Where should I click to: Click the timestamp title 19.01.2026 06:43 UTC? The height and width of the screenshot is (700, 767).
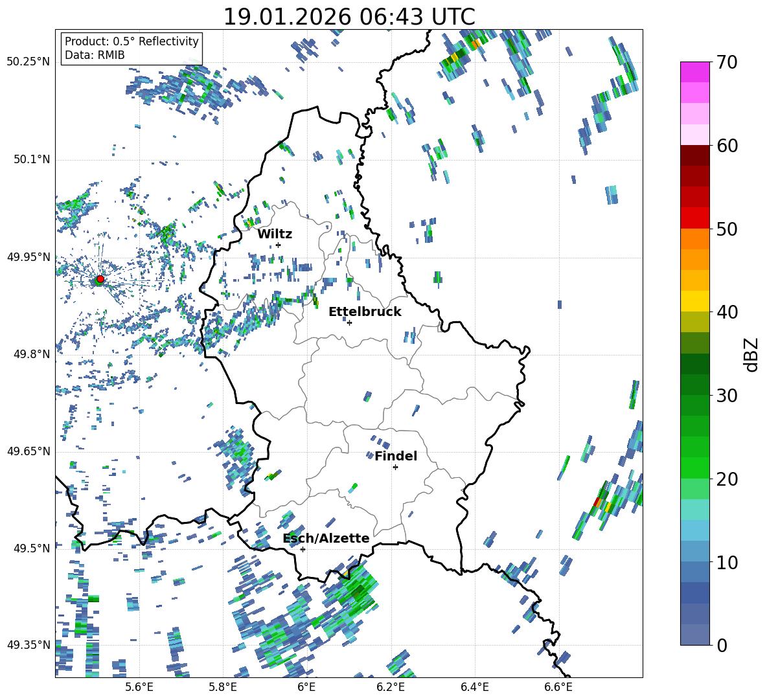point(349,17)
